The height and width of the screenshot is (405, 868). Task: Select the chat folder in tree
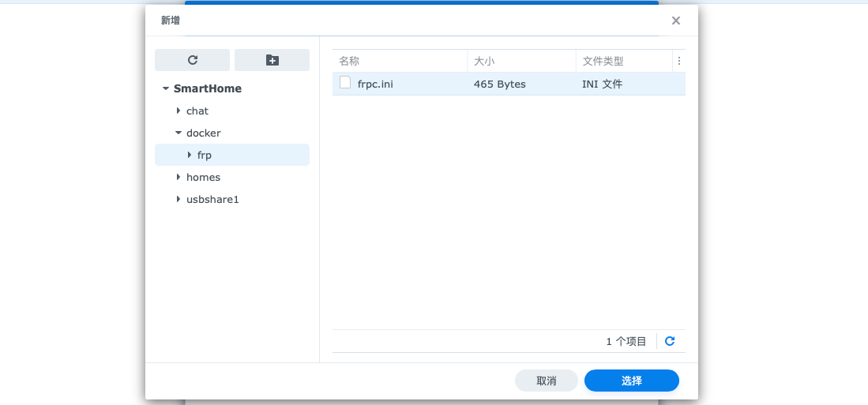(197, 111)
